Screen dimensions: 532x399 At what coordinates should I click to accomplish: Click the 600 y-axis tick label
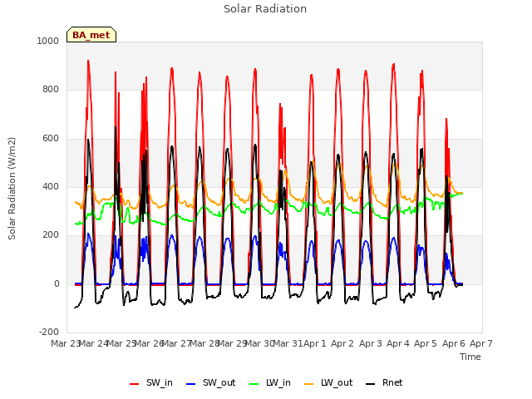coord(51,139)
